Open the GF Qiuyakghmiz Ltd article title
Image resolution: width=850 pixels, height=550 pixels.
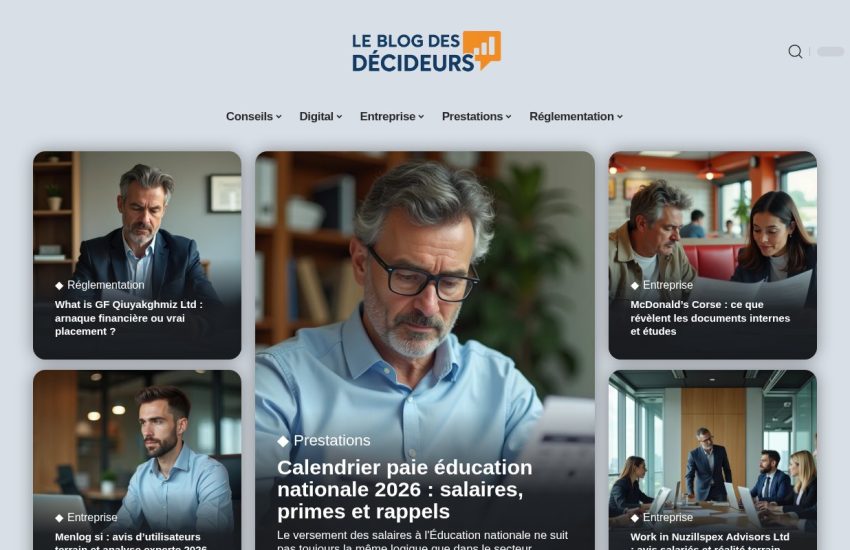(129, 318)
